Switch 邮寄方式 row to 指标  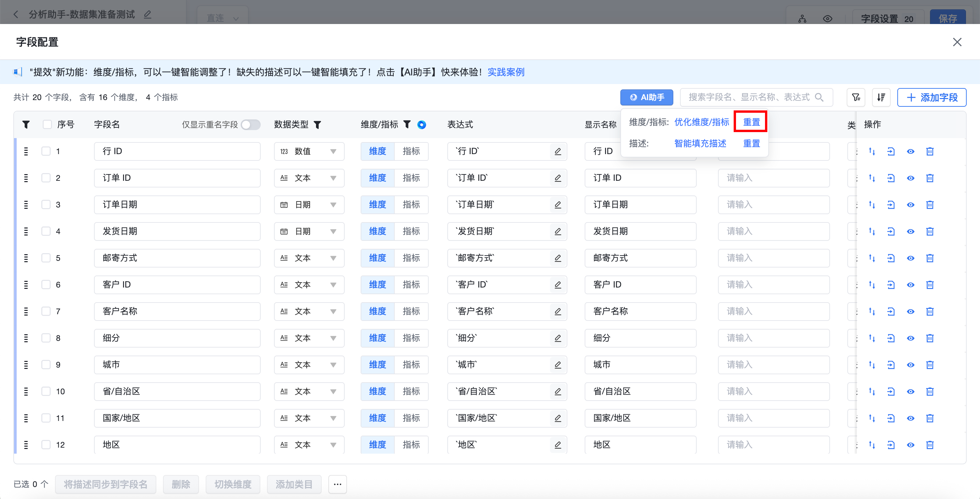[411, 258]
